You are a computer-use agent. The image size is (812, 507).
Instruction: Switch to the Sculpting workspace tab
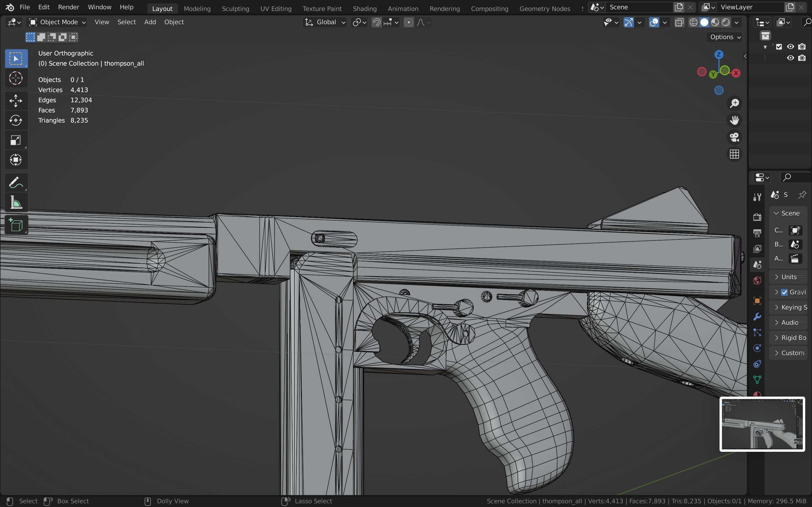click(235, 9)
